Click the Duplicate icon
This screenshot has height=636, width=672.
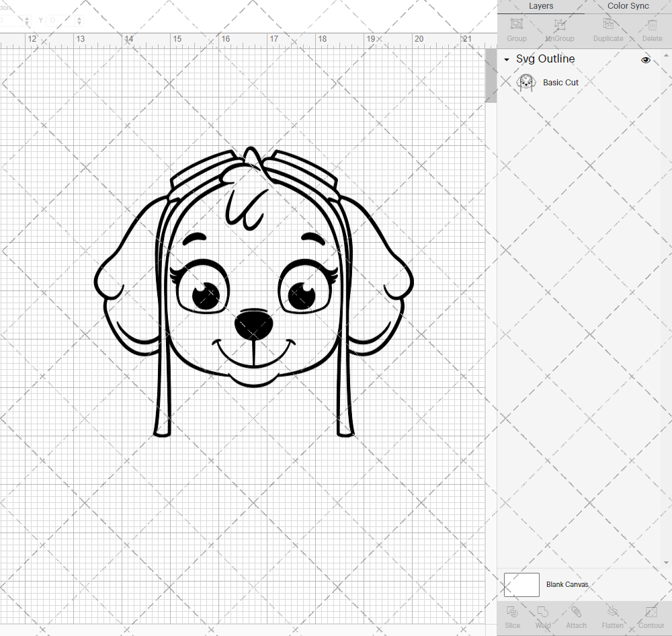tap(608, 29)
